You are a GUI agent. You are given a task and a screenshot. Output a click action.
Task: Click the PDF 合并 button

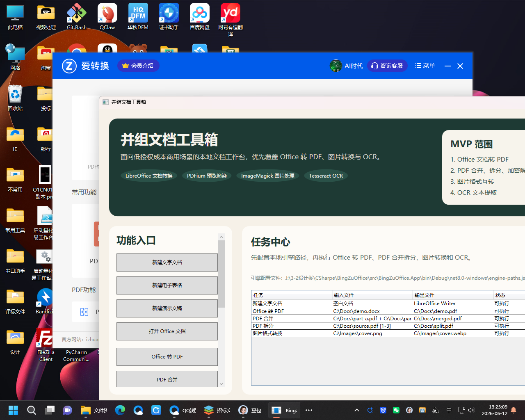click(x=167, y=379)
